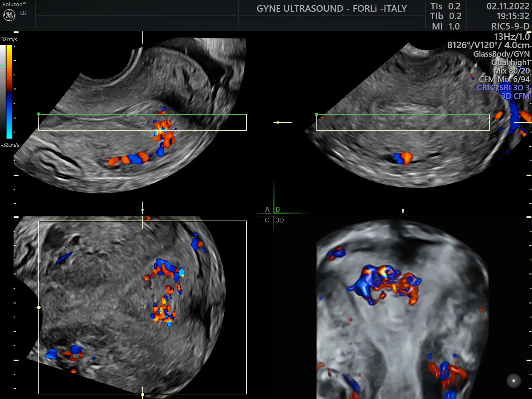Click green diamond handle on plane A box
This screenshot has height=399, width=532.
pyautogui.click(x=39, y=114)
